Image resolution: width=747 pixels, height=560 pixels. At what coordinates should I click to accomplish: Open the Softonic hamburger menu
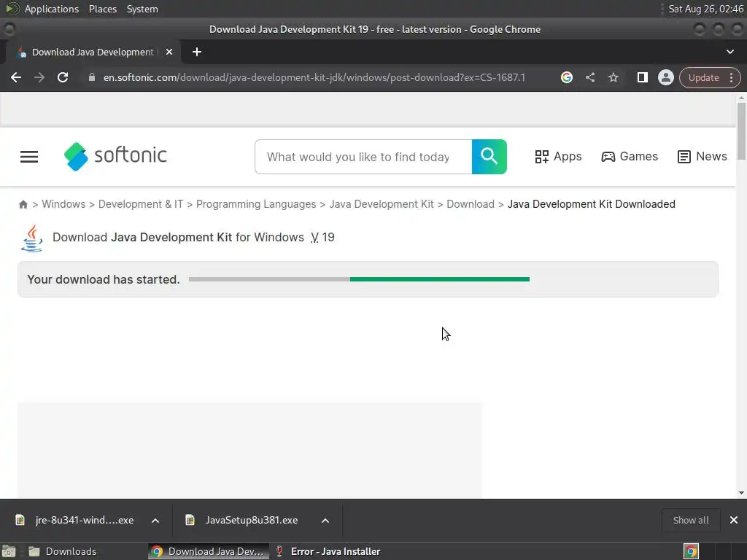29,157
